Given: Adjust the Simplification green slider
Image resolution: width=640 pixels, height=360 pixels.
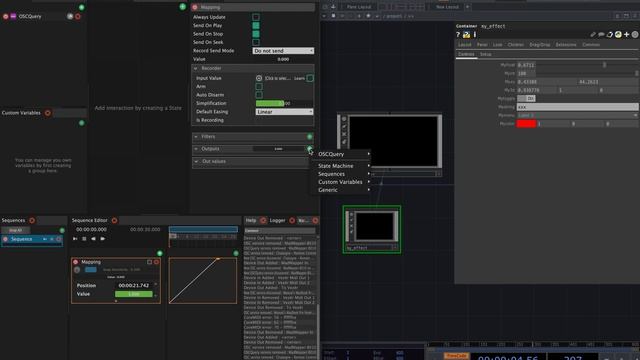Looking at the screenshot, I should coord(284,103).
